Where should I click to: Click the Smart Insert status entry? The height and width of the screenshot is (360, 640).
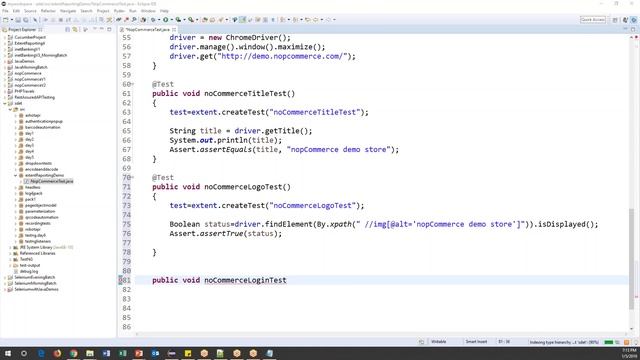pyautogui.click(x=476, y=342)
